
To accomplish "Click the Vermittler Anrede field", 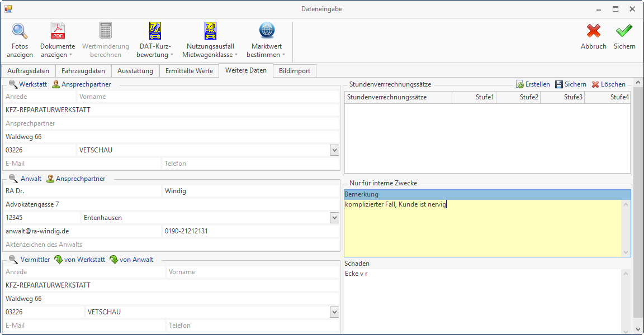I will (x=84, y=272).
